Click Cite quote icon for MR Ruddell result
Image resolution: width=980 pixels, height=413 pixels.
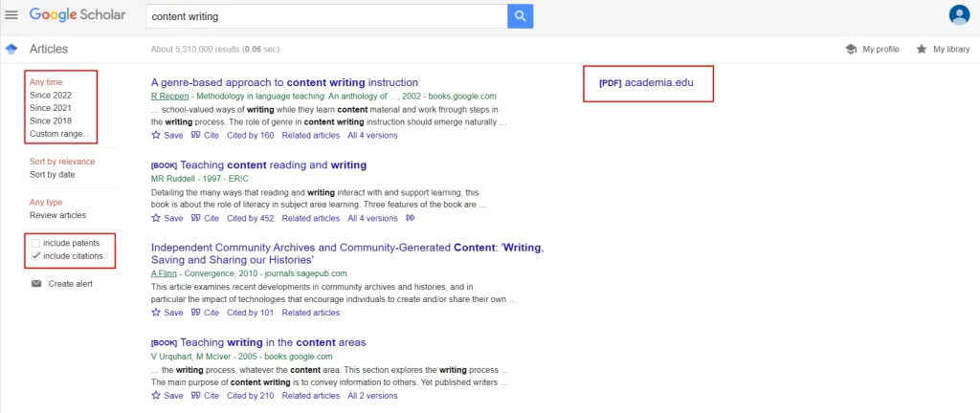195,218
